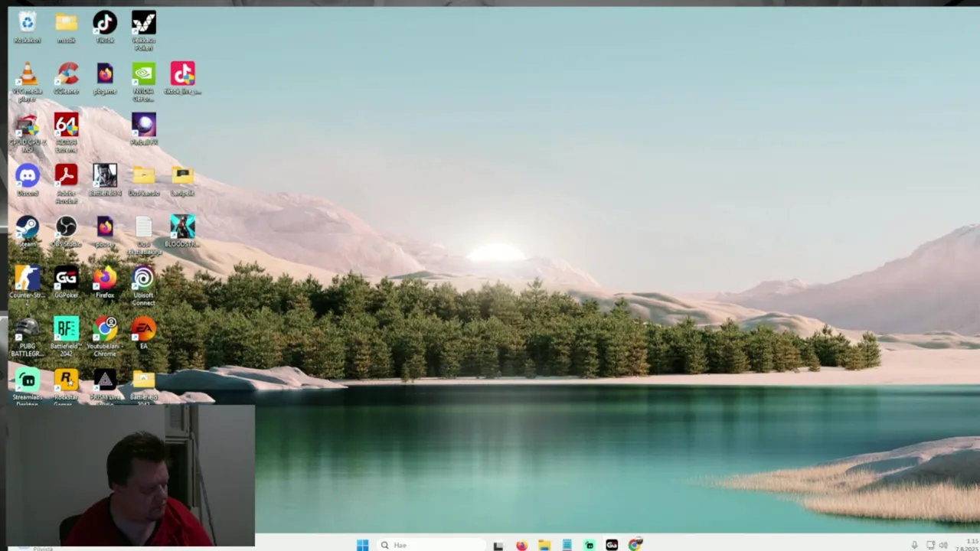Open YoutubeJani Chrome profile shortcut
980x551 pixels.
pos(105,337)
